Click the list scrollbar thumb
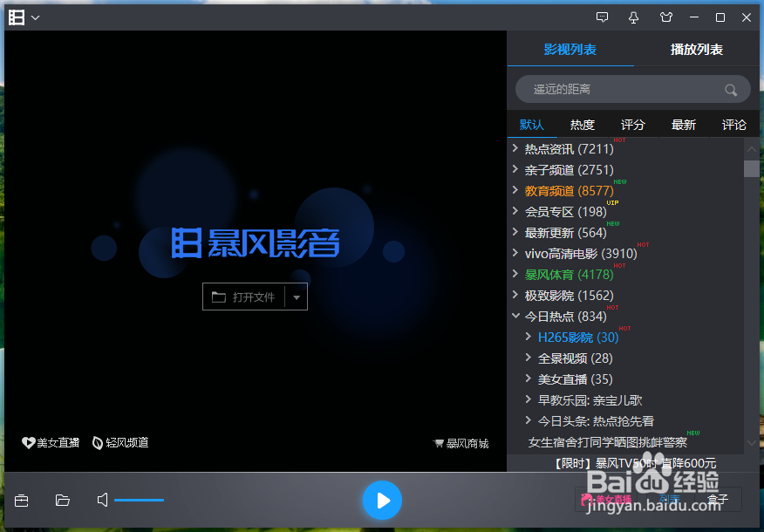The width and height of the screenshot is (764, 532). (x=751, y=168)
